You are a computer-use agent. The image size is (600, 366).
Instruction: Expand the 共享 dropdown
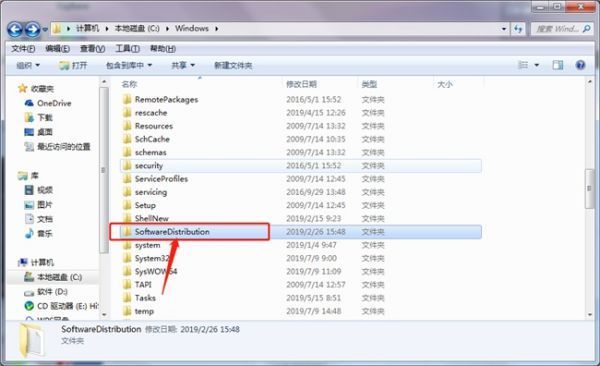(x=183, y=65)
